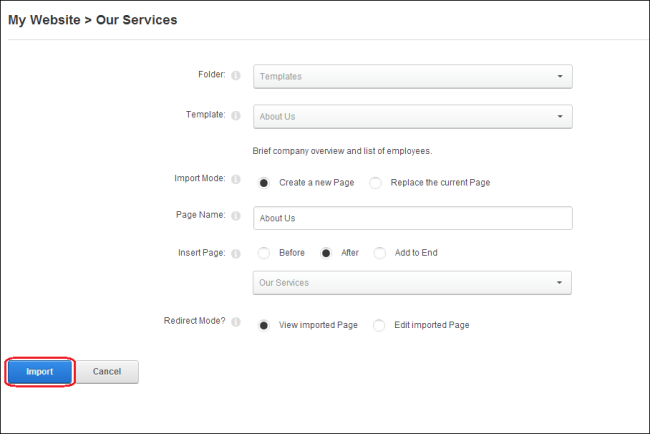The image size is (650, 434).
Task: Click the info icon next to Folder
Action: click(x=236, y=75)
